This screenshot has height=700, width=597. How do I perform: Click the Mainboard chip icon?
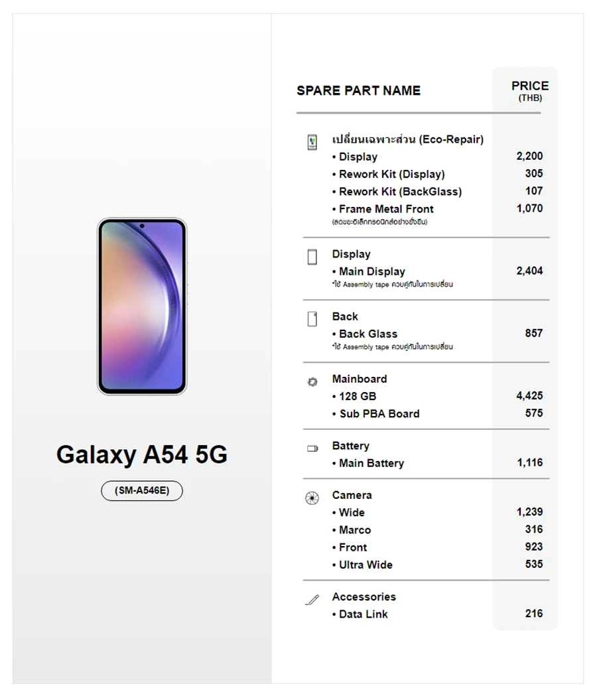(x=312, y=382)
